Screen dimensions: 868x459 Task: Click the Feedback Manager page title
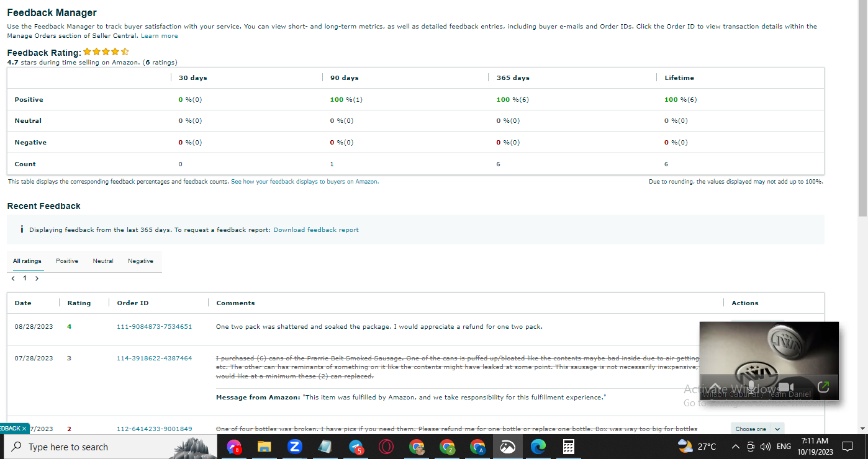[52, 12]
